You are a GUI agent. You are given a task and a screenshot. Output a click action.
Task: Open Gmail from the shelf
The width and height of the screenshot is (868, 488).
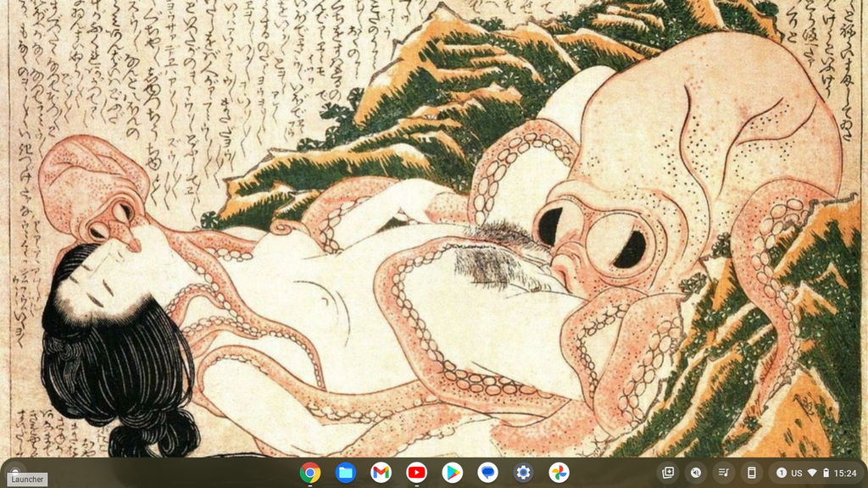[x=381, y=473]
